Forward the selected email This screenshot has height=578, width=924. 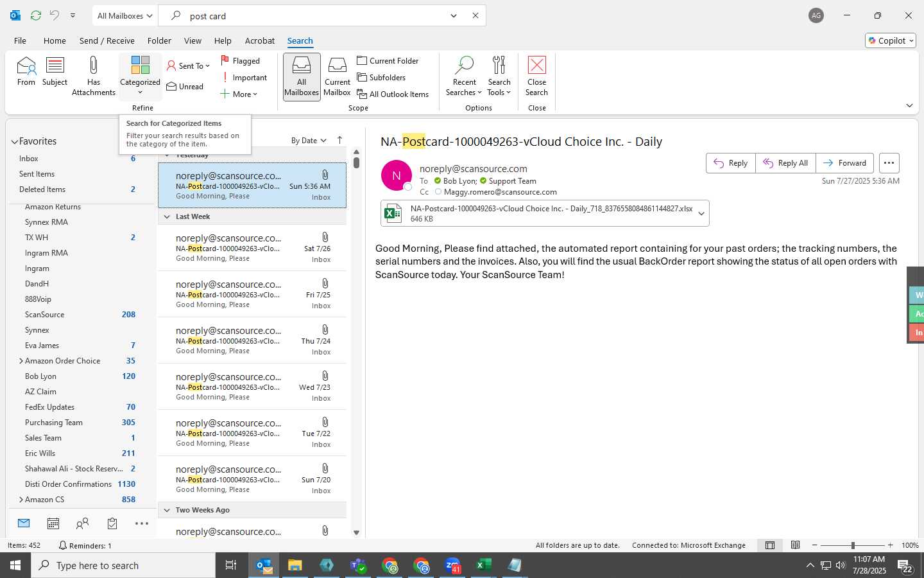(844, 163)
